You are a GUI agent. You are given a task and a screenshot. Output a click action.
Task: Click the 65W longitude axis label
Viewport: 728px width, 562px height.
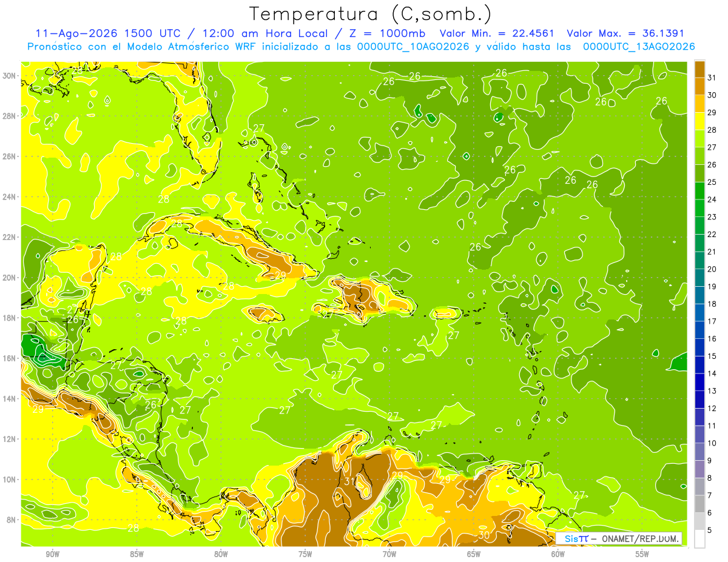coord(474,554)
